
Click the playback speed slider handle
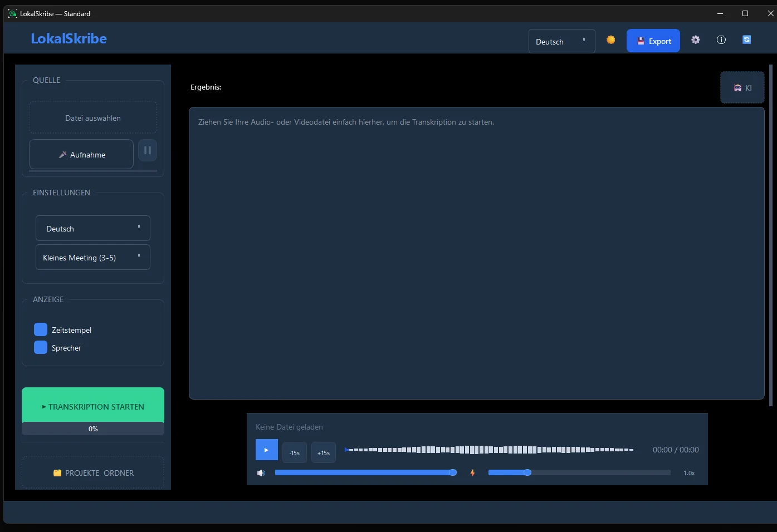coord(527,472)
